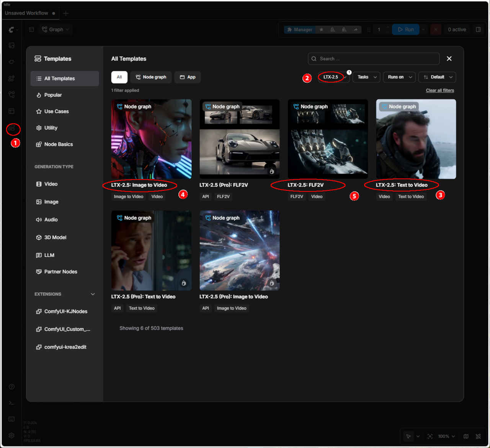The height and width of the screenshot is (448, 490).
Task: Expand the cursor mode dropdown arrow
Action: pos(418,436)
